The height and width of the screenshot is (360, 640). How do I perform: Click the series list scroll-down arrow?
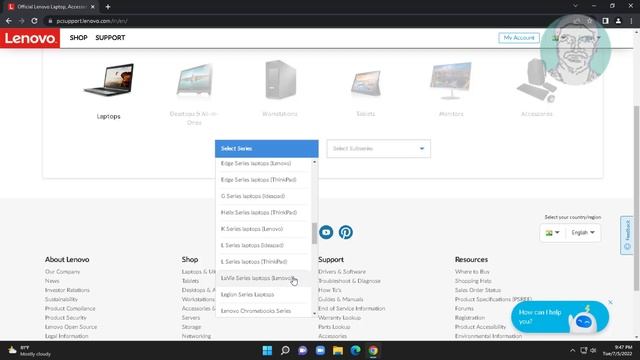pos(314,313)
